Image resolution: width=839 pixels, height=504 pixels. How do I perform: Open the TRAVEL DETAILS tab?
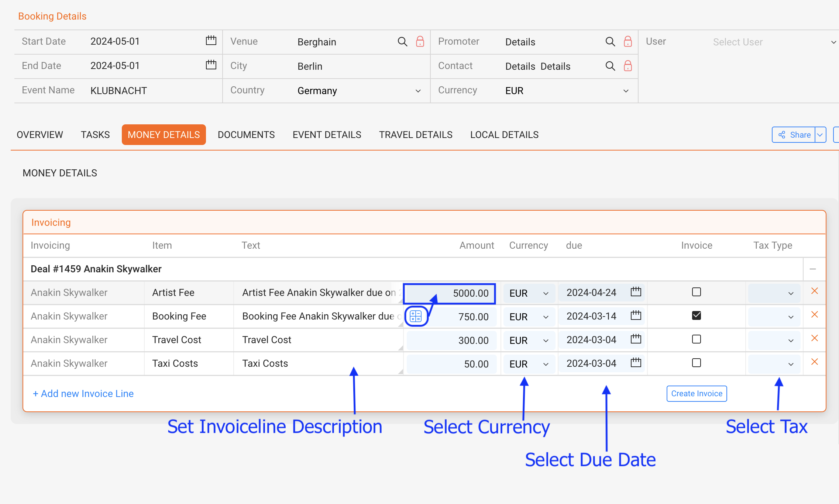(416, 135)
